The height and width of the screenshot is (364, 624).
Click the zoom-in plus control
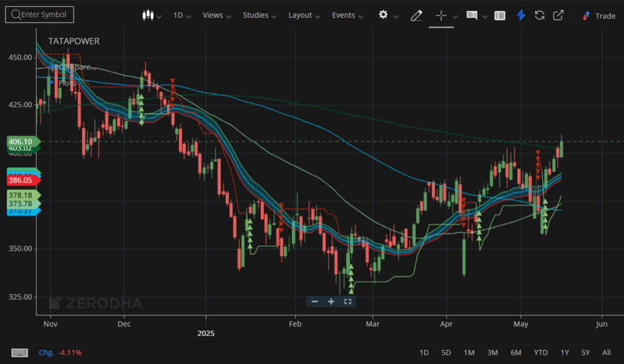(x=331, y=301)
